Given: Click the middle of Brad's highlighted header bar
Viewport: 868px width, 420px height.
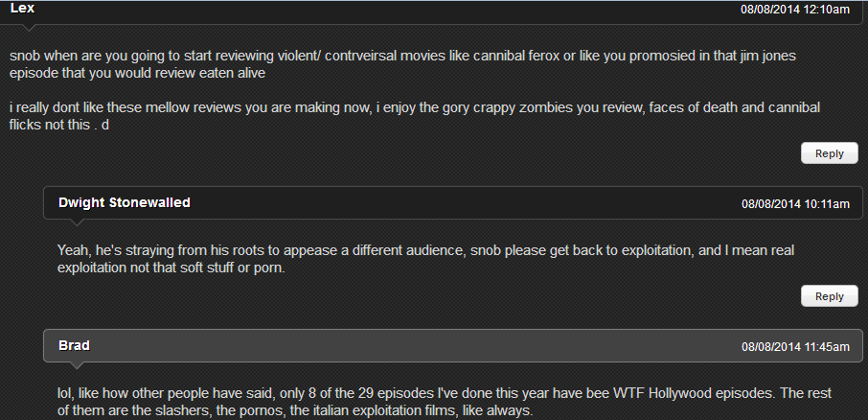Looking at the screenshot, I should point(453,345).
